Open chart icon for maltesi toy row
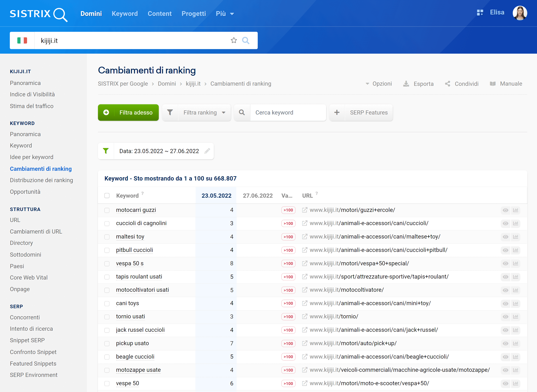This screenshot has width=537, height=392. point(515,237)
